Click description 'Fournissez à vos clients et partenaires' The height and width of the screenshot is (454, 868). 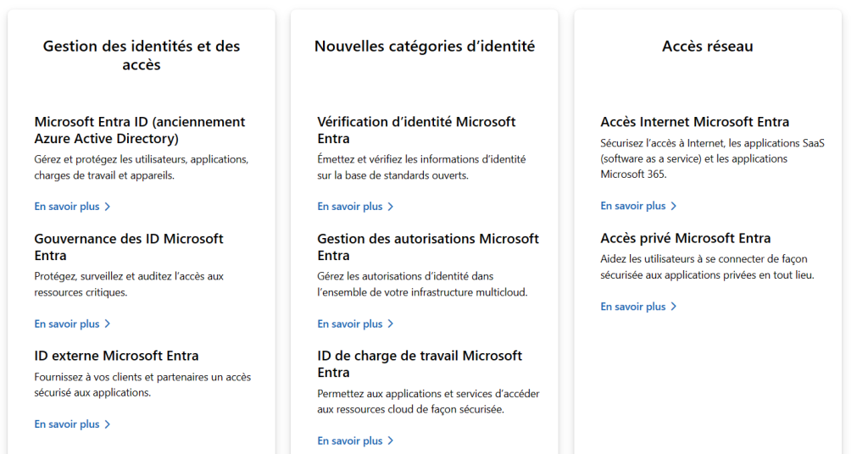tap(142, 385)
